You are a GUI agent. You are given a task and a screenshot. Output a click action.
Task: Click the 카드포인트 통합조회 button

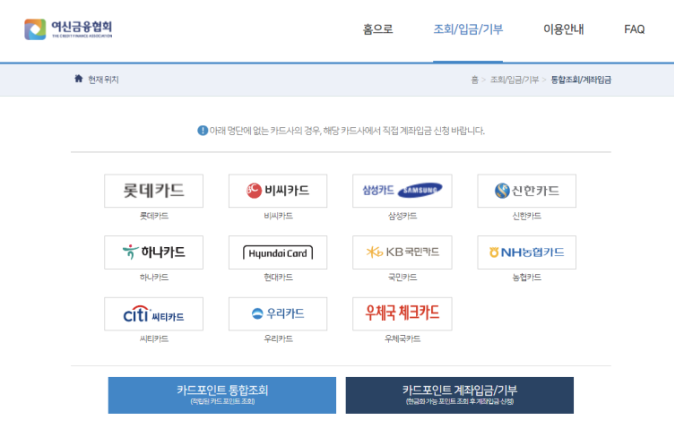pos(222,395)
